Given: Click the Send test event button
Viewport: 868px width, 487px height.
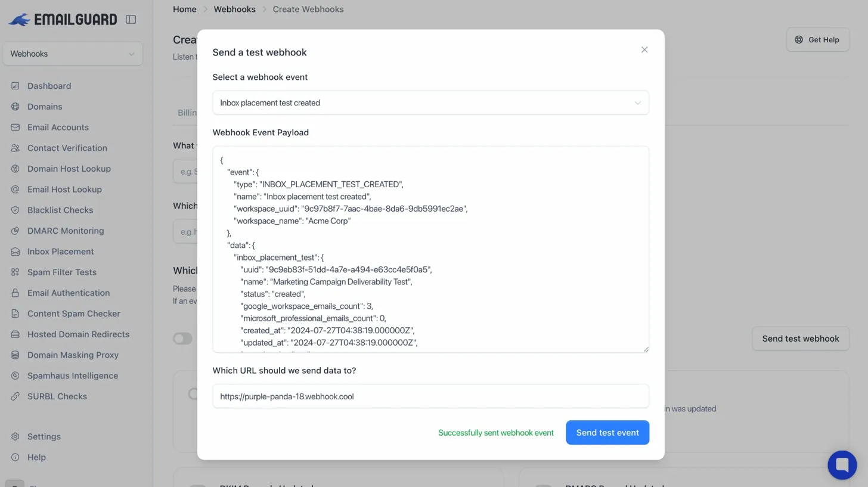Looking at the screenshot, I should click(x=607, y=433).
